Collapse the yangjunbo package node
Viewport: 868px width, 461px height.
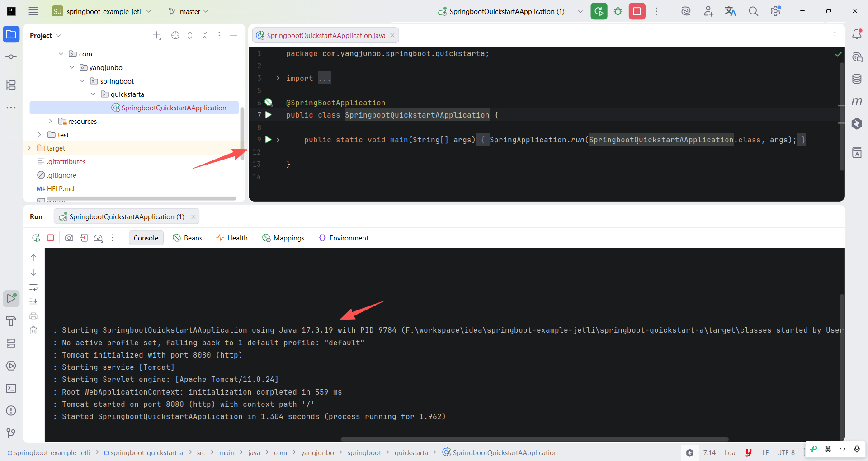[72, 67]
